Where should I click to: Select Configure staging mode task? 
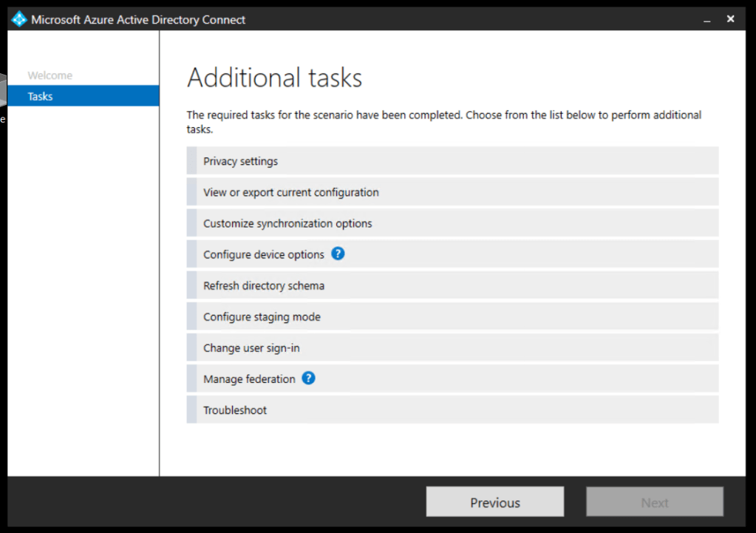(x=262, y=316)
